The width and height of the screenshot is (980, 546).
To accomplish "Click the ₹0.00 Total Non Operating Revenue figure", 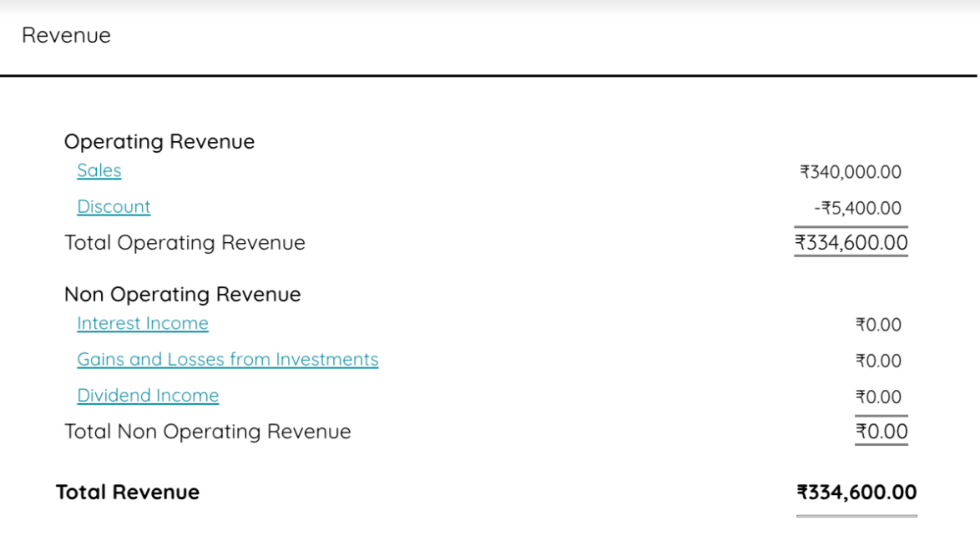I will coord(881,431).
